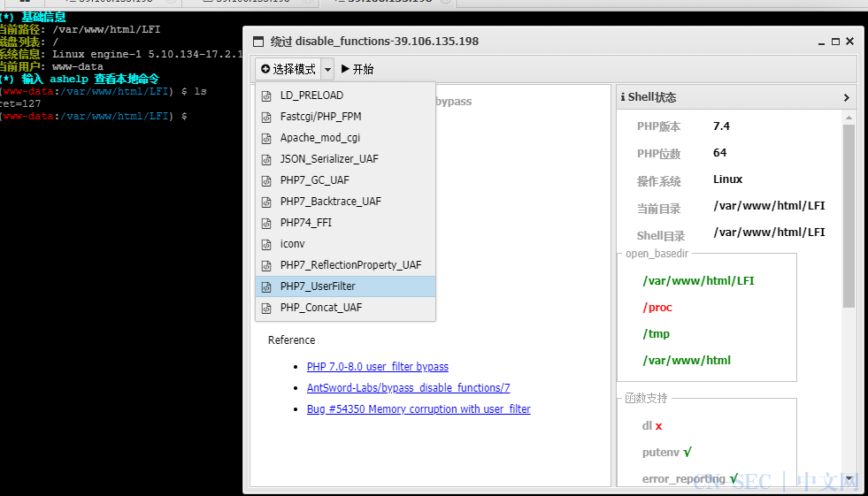Click the 操作系统 value Linux
This screenshot has width=868, height=496.
tap(727, 179)
